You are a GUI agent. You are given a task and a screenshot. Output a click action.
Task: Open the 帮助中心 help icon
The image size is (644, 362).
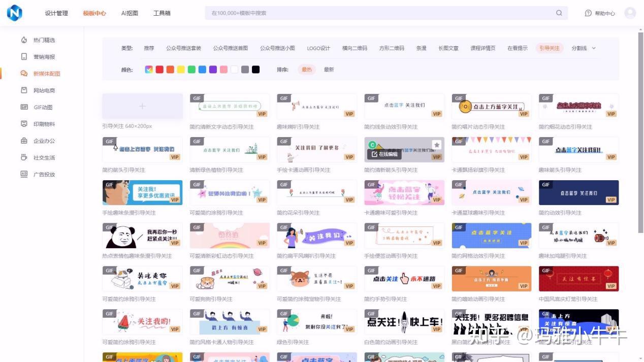pos(588,13)
